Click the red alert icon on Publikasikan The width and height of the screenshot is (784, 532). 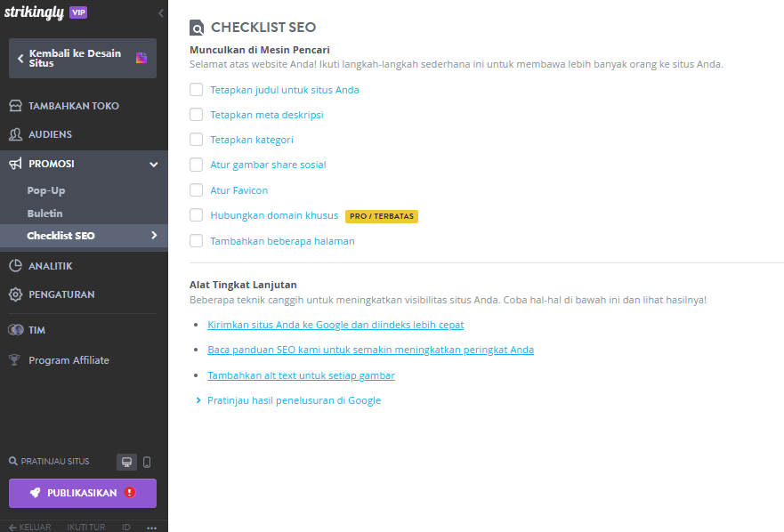click(x=130, y=493)
